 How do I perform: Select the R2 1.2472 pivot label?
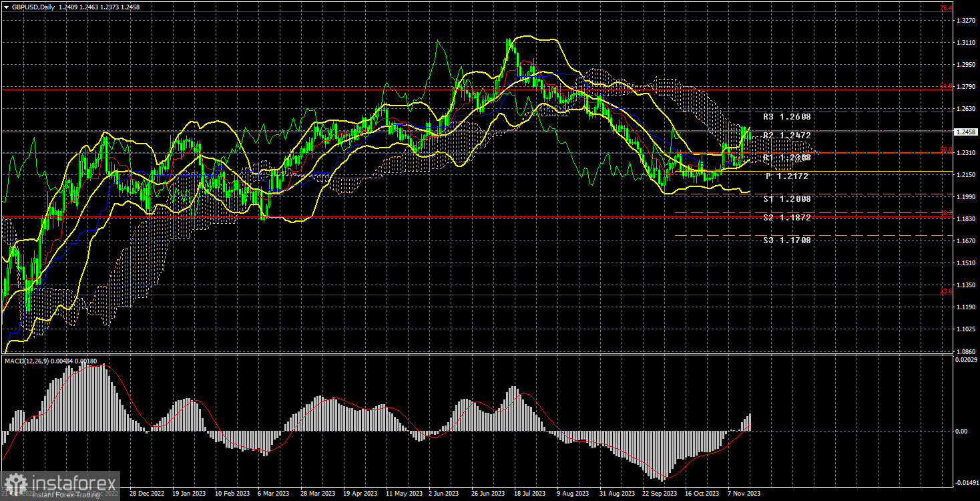pyautogui.click(x=787, y=136)
